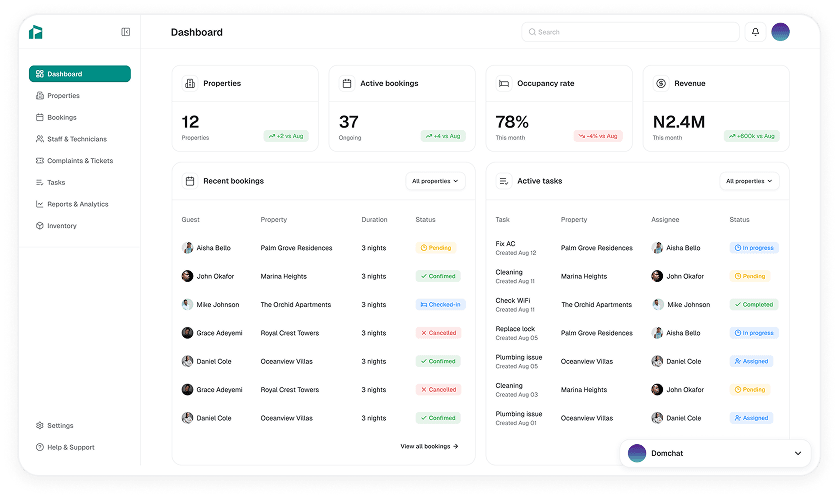Screen dimensions: 839x498
Task: Click Confirmed status for John Okafor booking
Action: (x=438, y=276)
